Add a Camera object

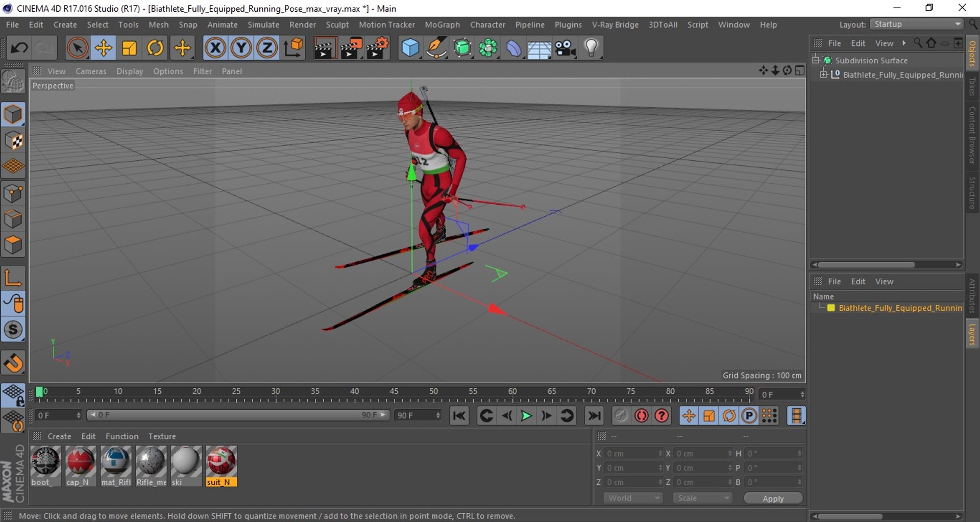pos(566,48)
